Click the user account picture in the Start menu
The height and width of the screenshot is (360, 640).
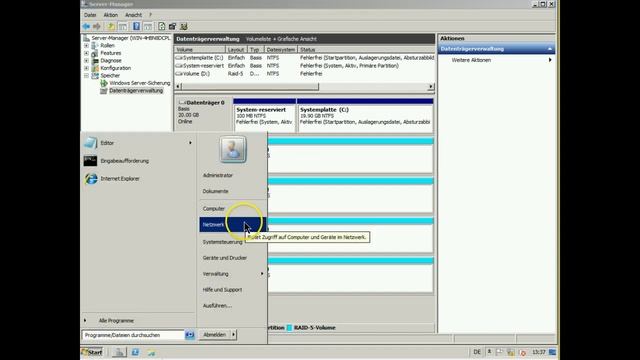[233, 149]
